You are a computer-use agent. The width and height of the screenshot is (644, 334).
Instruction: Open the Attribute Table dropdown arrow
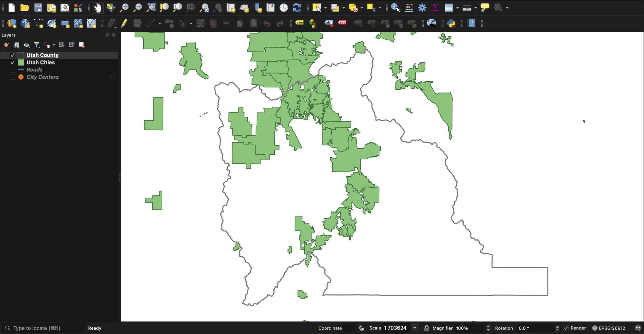coord(457,8)
